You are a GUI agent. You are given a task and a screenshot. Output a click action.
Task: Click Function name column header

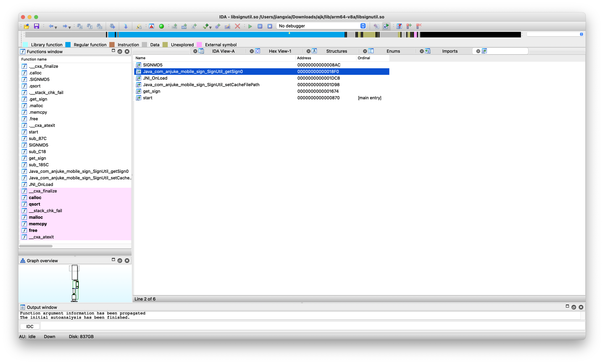click(75, 59)
